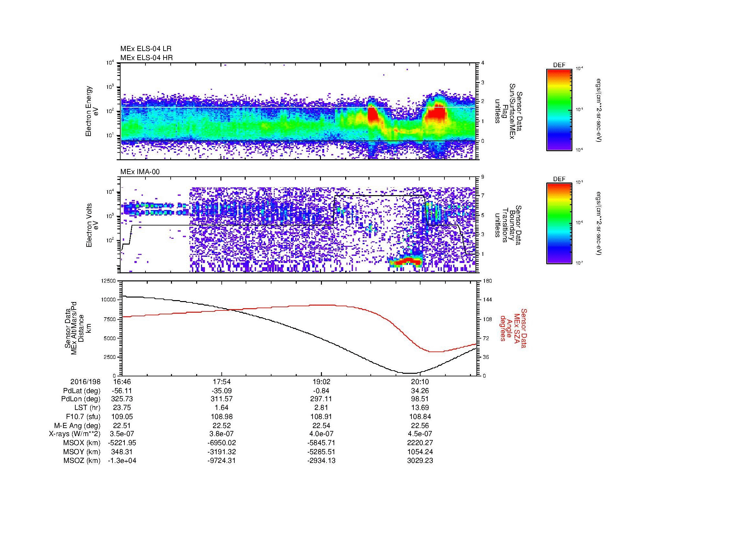This screenshot has width=756, height=534.
Task: Click the MSOZ value '-1.3e+04'
Action: (122, 461)
